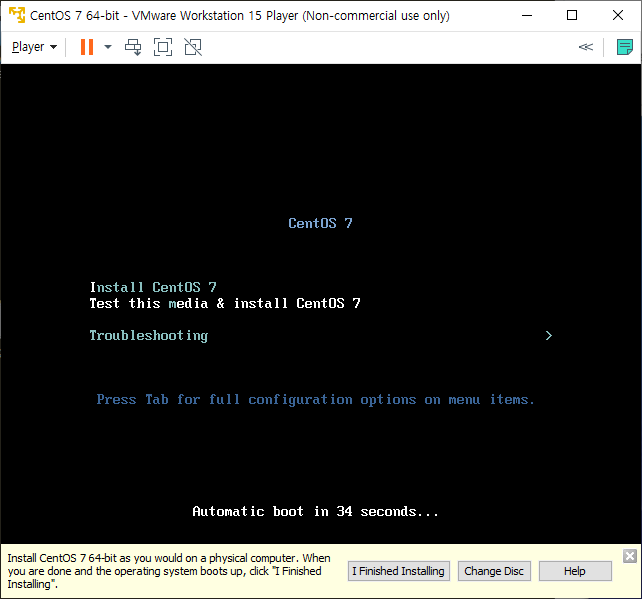The width and height of the screenshot is (642, 599).
Task: Select Install CentOS 7 boot option
Action: [153, 287]
